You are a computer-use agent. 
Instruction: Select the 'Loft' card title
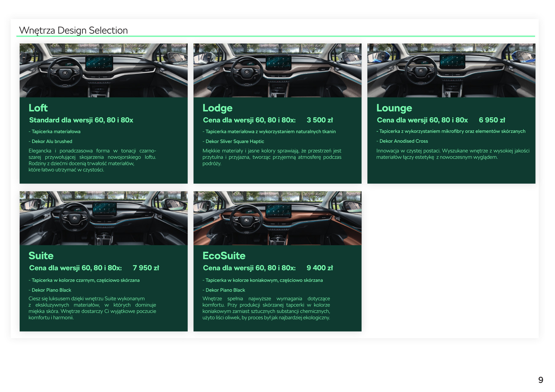point(38,108)
